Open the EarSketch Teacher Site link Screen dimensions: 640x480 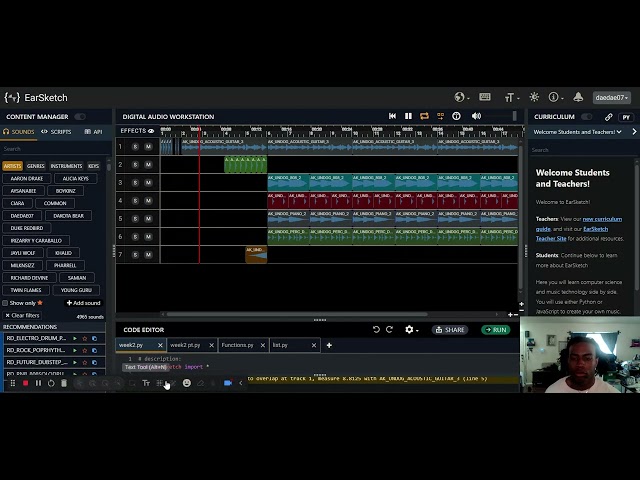pos(572,234)
